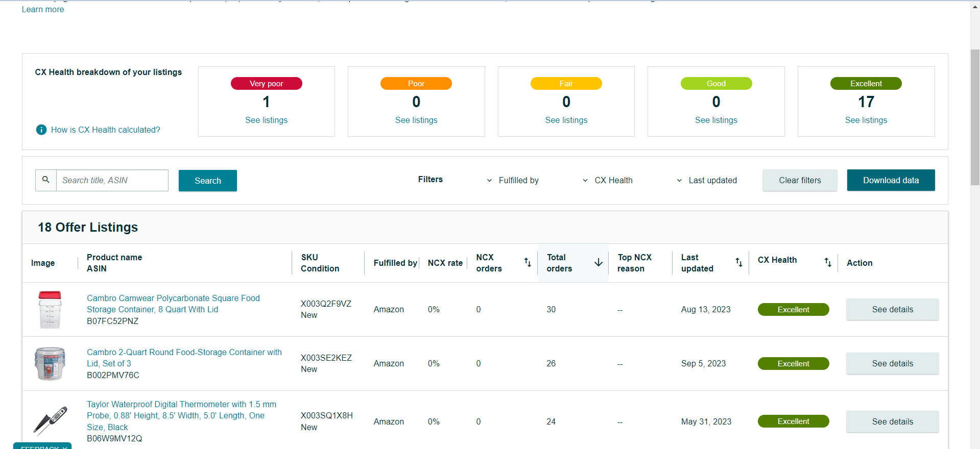Open Cambro square container product image

point(50,310)
